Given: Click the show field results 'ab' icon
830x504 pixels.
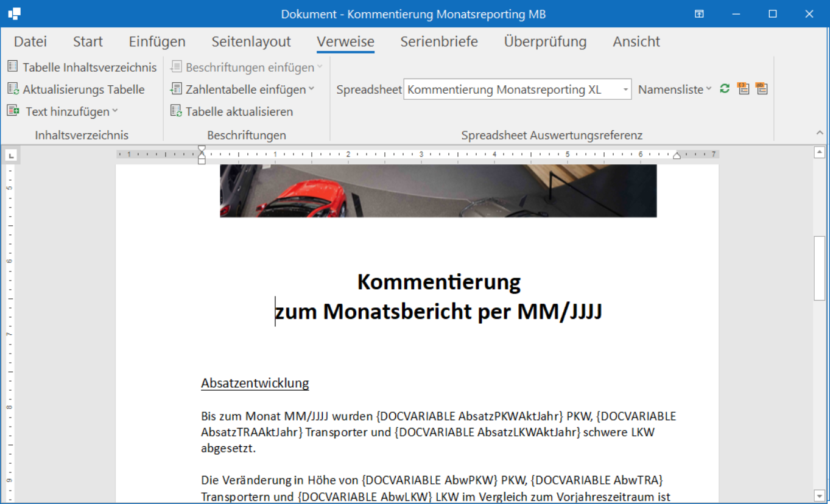Looking at the screenshot, I should [x=761, y=89].
